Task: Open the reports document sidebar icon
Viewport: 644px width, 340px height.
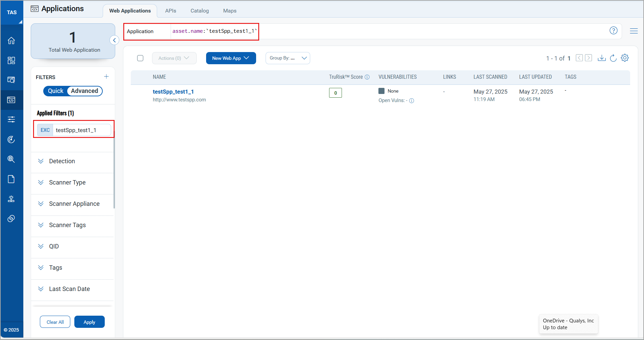Action: pyautogui.click(x=11, y=179)
